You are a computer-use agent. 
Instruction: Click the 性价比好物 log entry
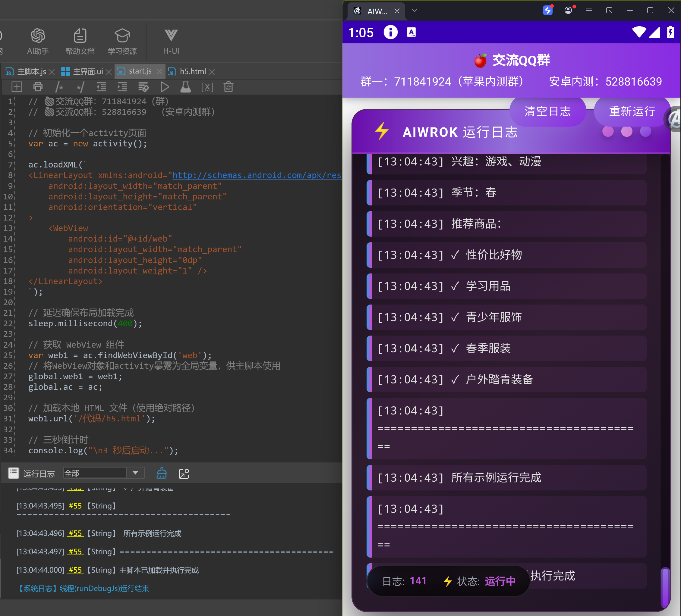pos(506,255)
